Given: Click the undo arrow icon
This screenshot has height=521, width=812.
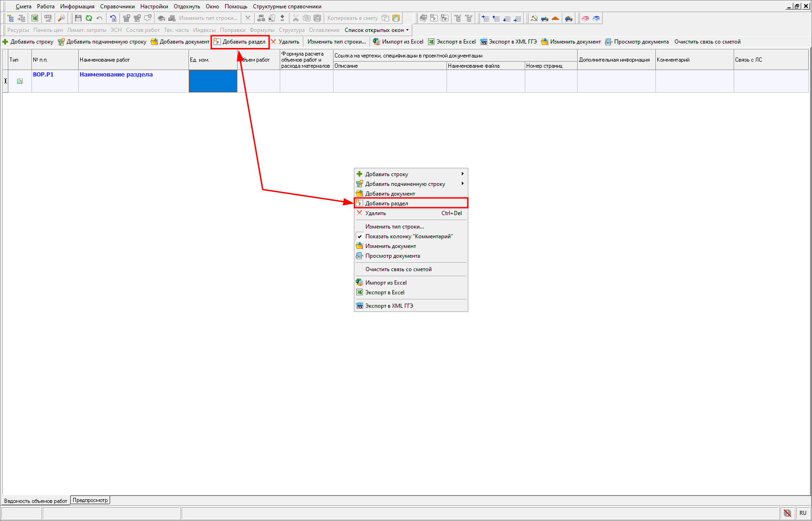Looking at the screenshot, I should pyautogui.click(x=99, y=18).
